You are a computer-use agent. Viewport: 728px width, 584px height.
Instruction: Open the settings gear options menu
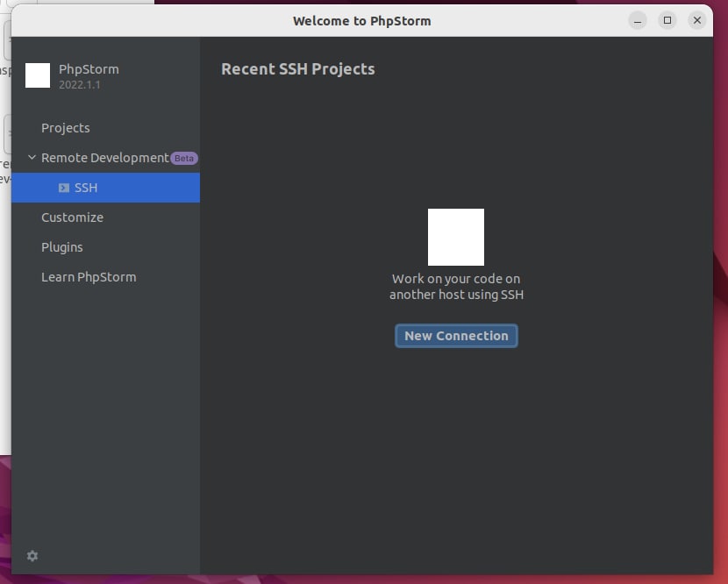32,556
